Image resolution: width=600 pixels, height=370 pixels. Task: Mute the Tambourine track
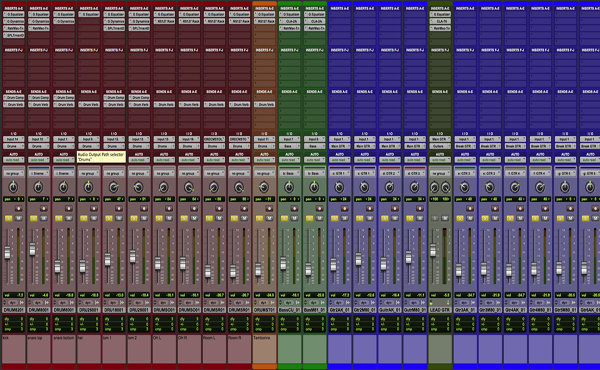point(269,218)
